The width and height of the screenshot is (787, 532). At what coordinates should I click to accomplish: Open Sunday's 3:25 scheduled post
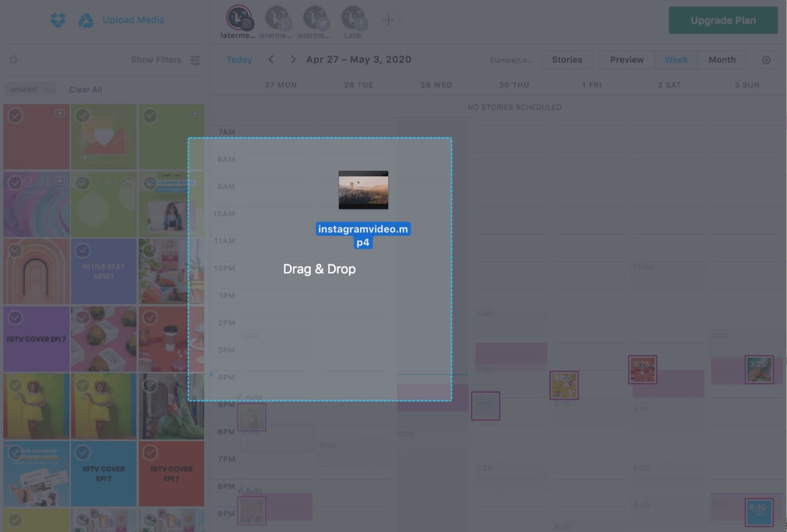pos(759,370)
